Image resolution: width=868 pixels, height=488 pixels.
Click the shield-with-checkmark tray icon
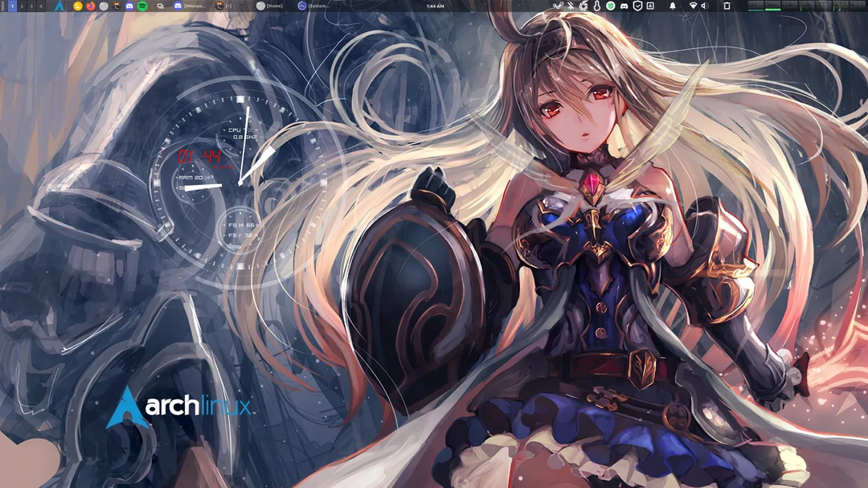click(637, 6)
